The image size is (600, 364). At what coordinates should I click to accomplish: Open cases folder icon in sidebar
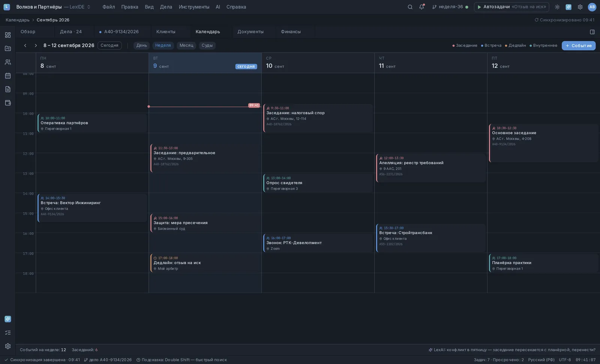coord(8,48)
